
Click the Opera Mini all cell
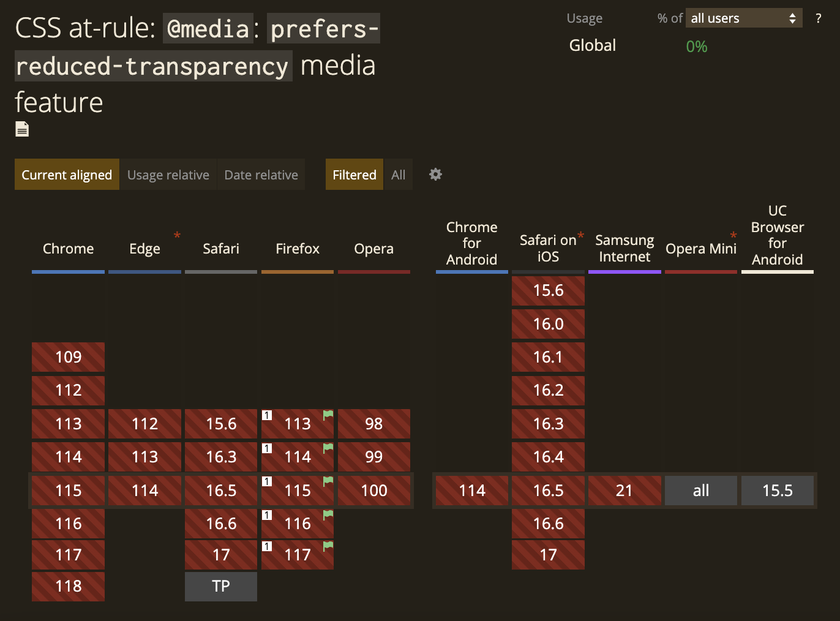[700, 490]
